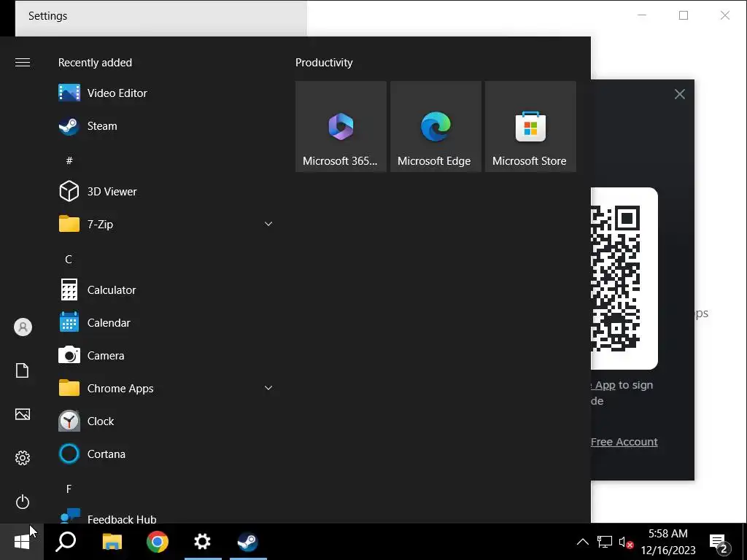Open taskbar Search magnifier
The image size is (747, 560).
[66, 542]
